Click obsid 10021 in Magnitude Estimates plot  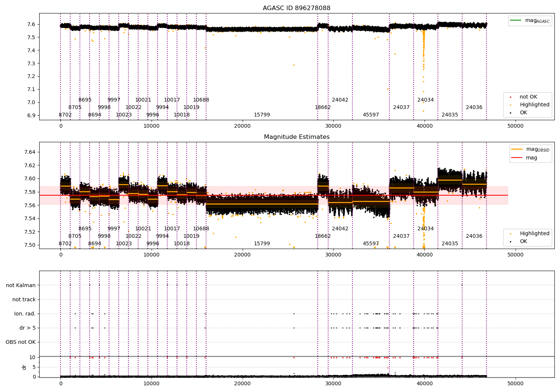click(143, 229)
